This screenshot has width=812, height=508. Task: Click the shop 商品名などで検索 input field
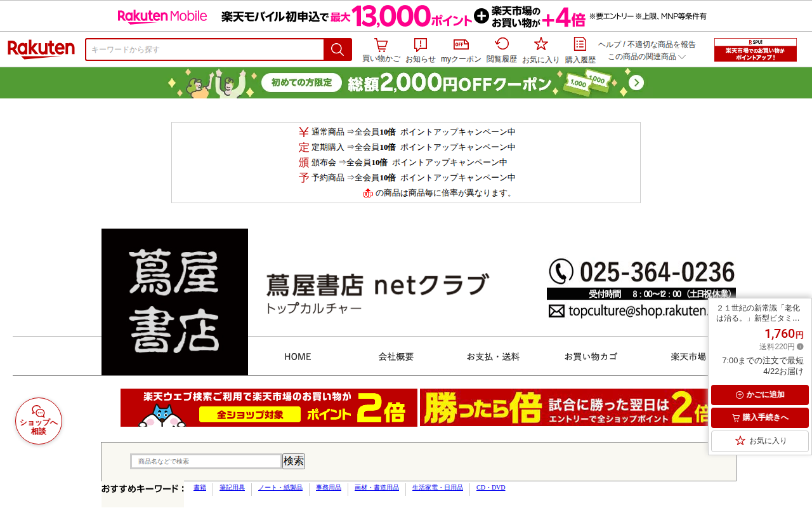(x=206, y=462)
